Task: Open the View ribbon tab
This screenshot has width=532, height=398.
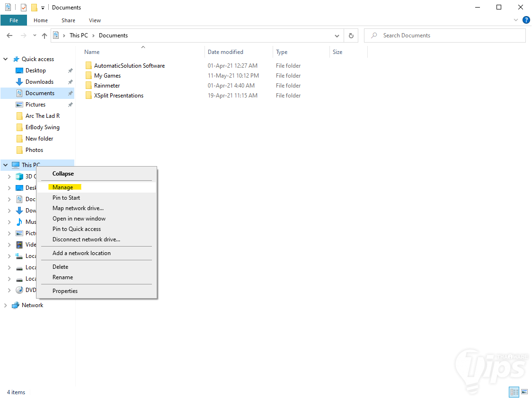Action: coord(95,20)
